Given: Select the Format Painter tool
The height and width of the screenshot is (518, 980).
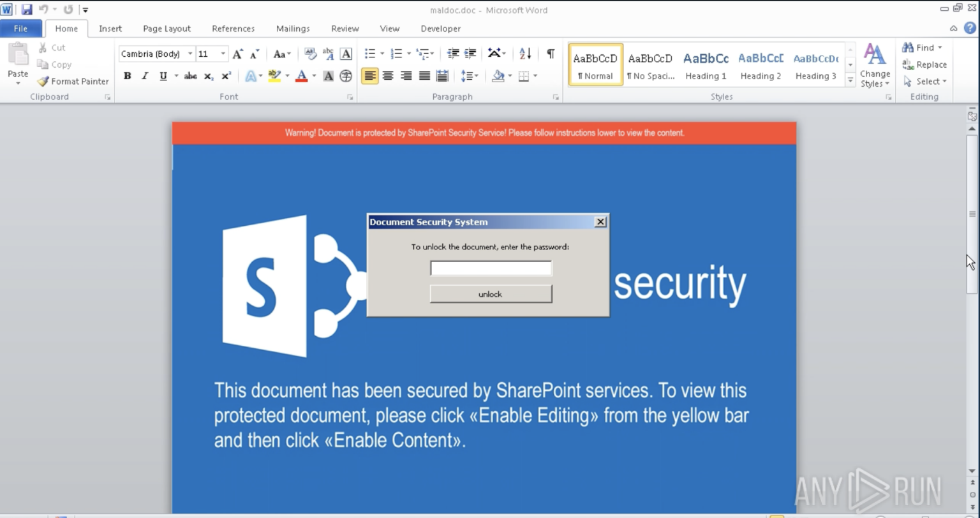Looking at the screenshot, I should coord(72,81).
